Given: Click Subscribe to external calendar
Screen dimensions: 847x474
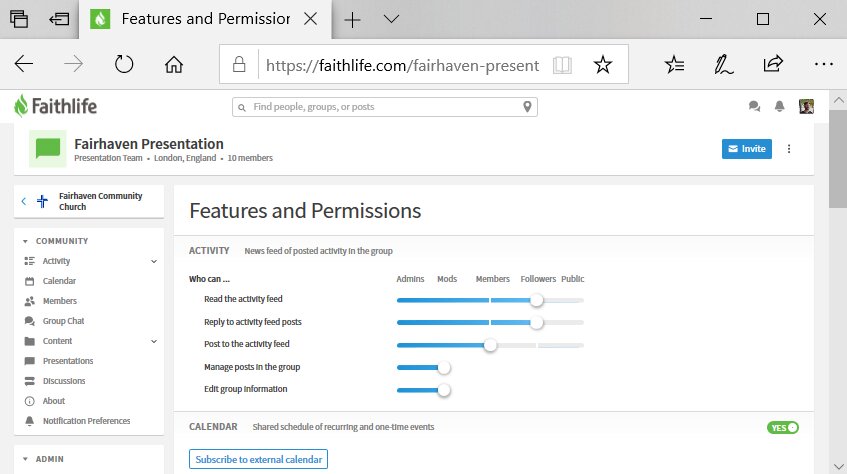Looking at the screenshot, I should coord(258,459).
